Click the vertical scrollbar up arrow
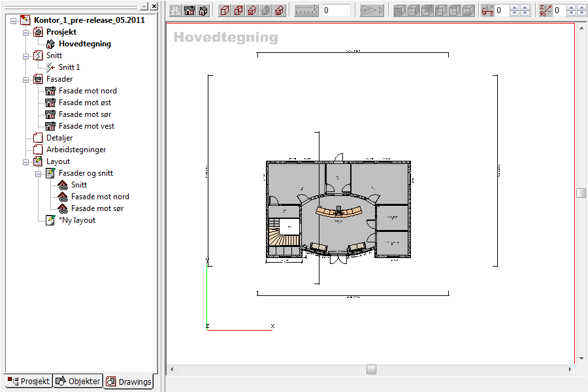588x392 pixels. (581, 27)
